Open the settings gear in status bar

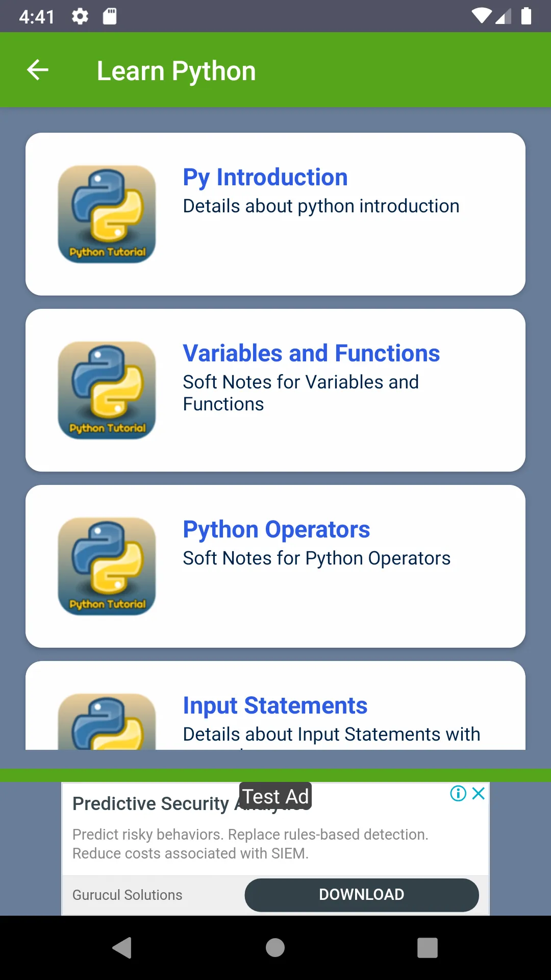pyautogui.click(x=80, y=16)
